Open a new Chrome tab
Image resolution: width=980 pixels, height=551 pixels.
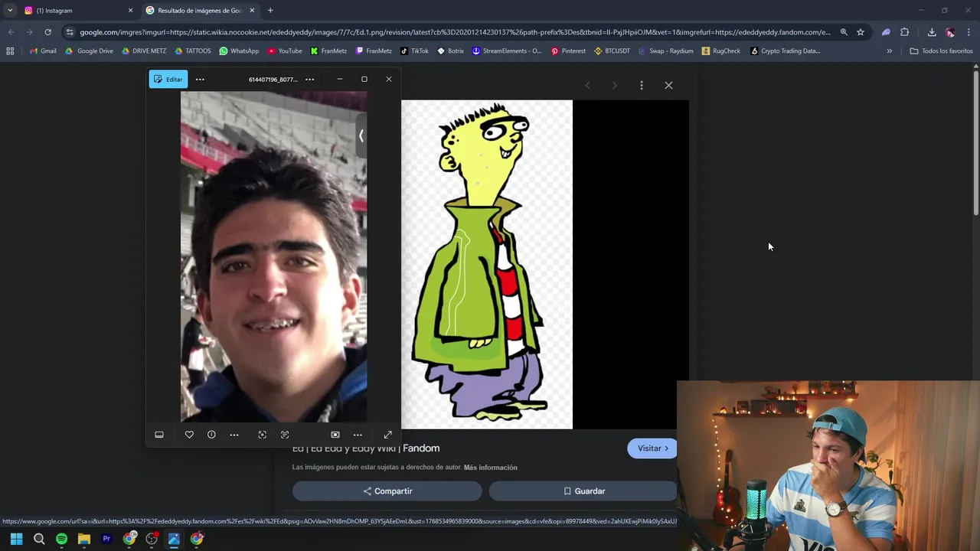pyautogui.click(x=270, y=11)
